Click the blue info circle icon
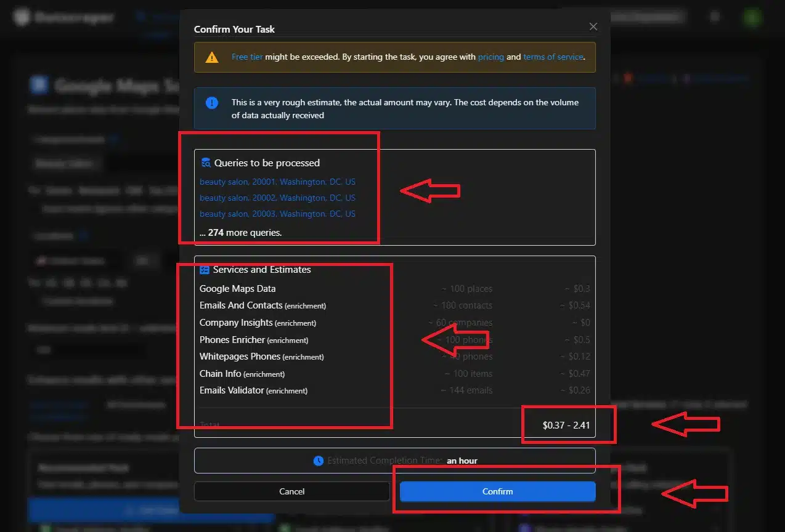Image resolution: width=785 pixels, height=532 pixels. pos(212,103)
